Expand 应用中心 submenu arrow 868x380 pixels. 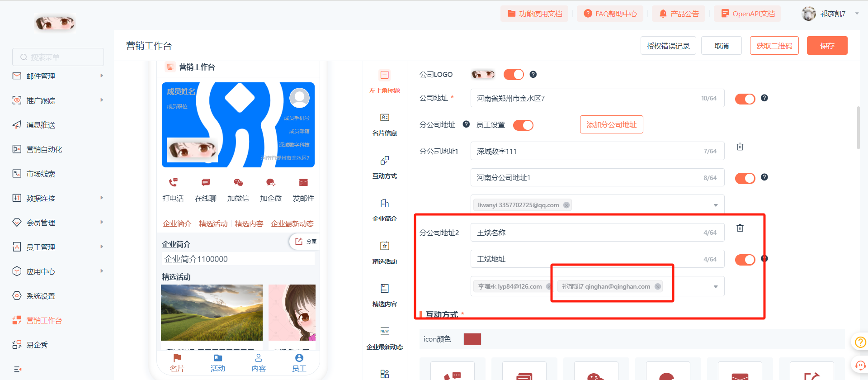tap(102, 271)
